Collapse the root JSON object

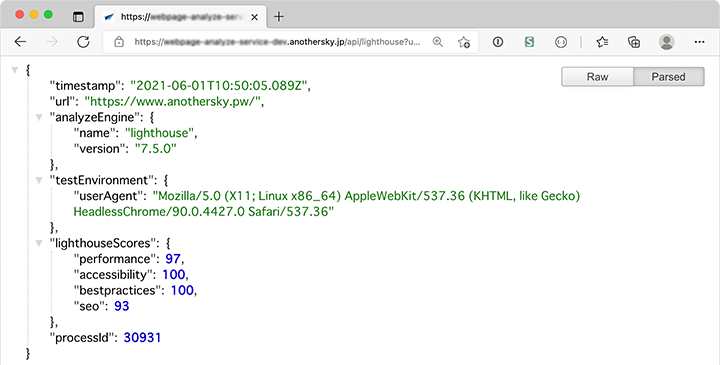pos(15,70)
